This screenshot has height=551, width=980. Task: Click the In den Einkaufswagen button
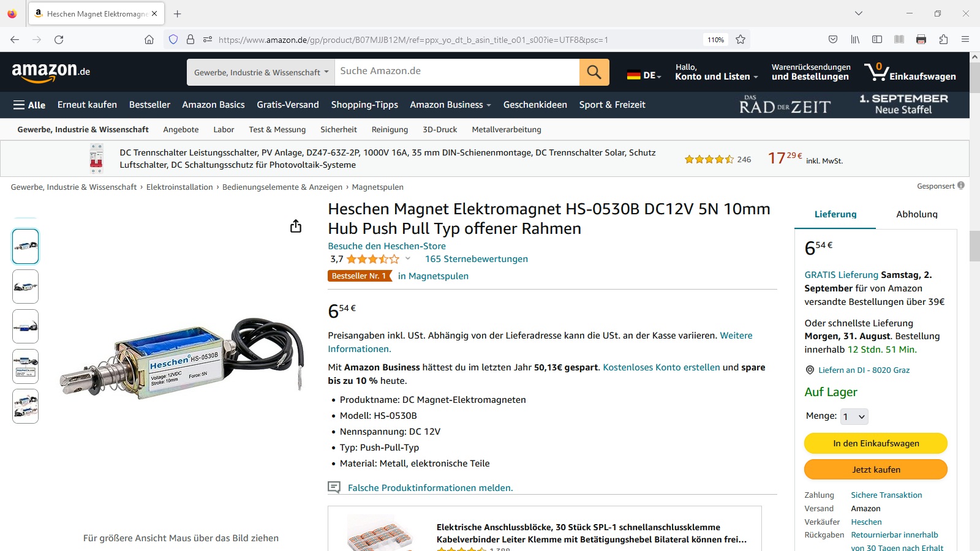point(876,443)
